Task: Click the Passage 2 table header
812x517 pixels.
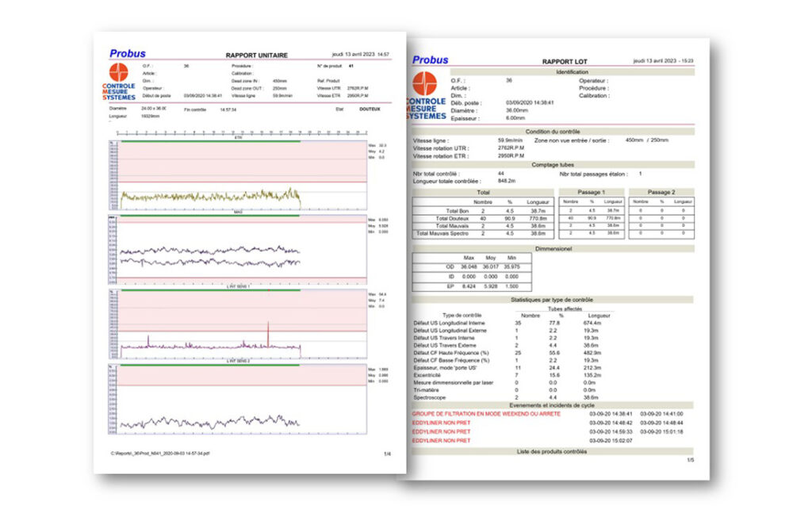Action: [661, 192]
